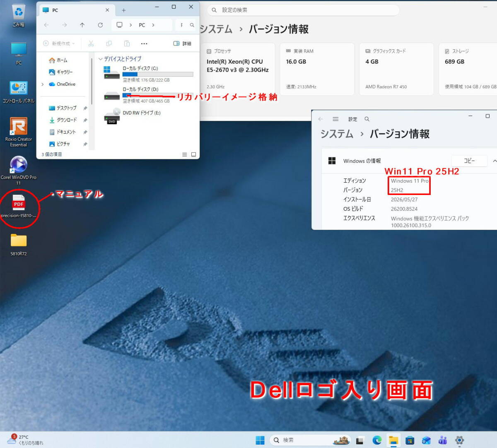Select DVD RW Drive (E:)
Screen dimensions: 497x448
133,116
